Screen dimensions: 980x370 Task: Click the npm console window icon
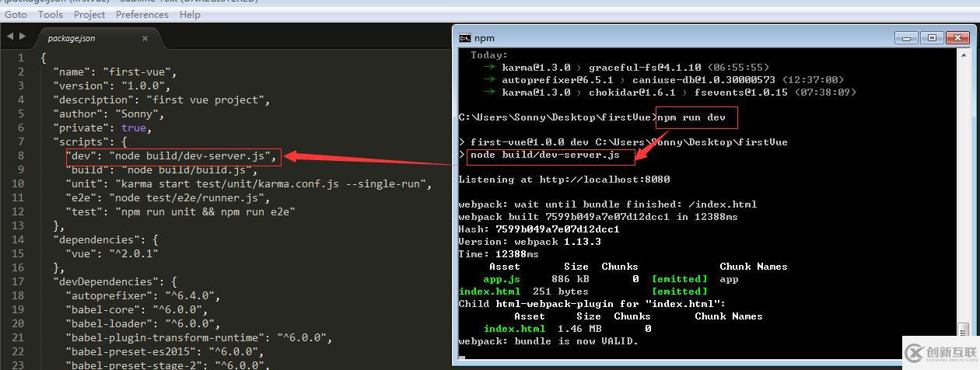pos(464,37)
